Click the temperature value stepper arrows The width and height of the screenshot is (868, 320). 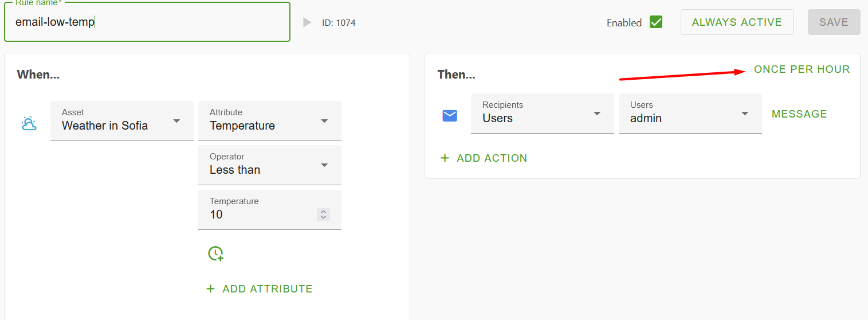point(323,214)
